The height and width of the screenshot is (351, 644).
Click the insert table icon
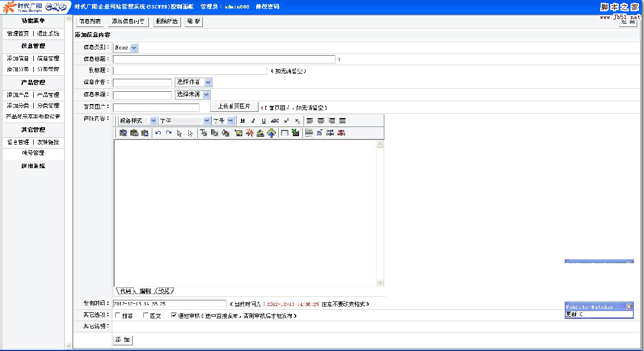tap(284, 133)
